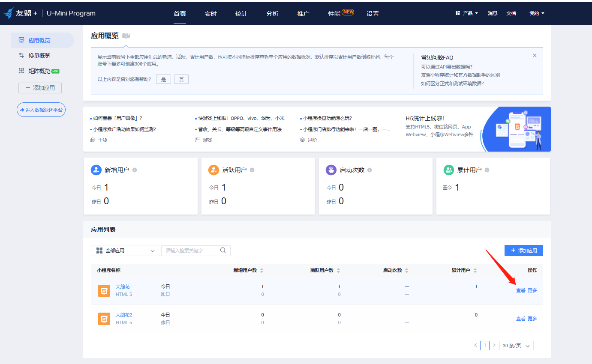Viewport: 592px width, 364px height.
Task: Select 应用概览 in the sidebar
Action: point(42,40)
